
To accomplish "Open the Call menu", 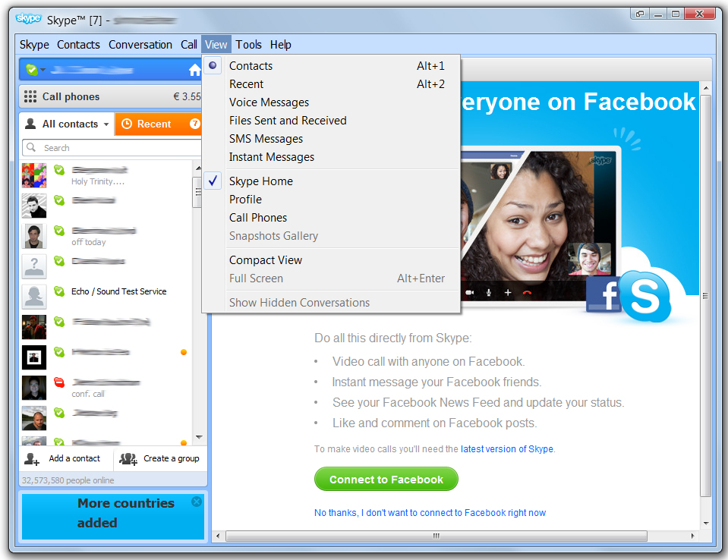I will [x=189, y=45].
